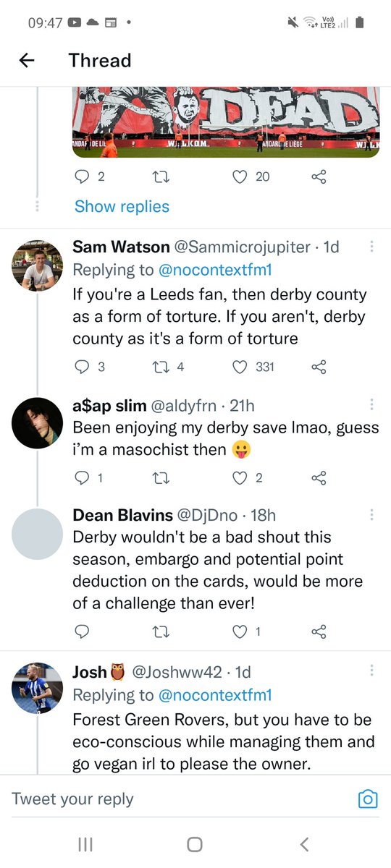Open Android recent apps button

coord(85,843)
